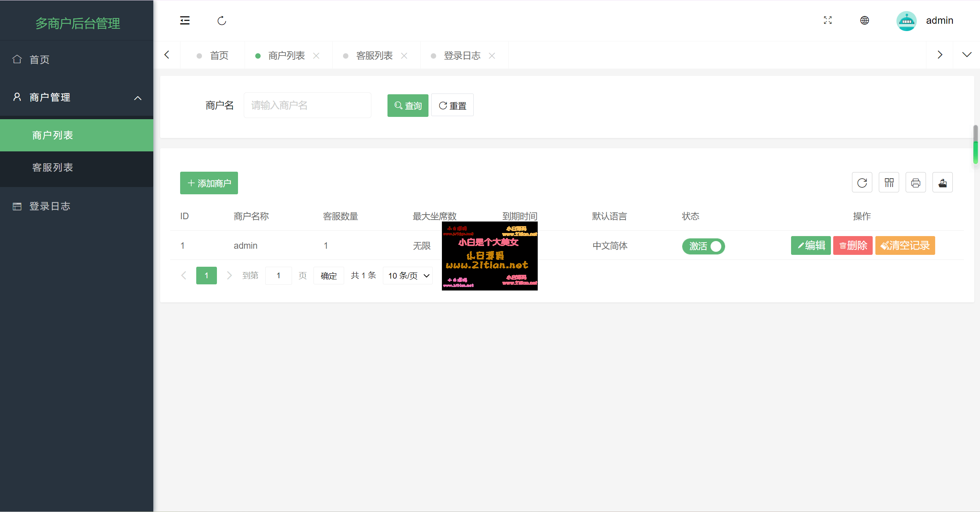Open 登录日志 in the sidebar
Screen dimensions: 980x512
(x=50, y=206)
